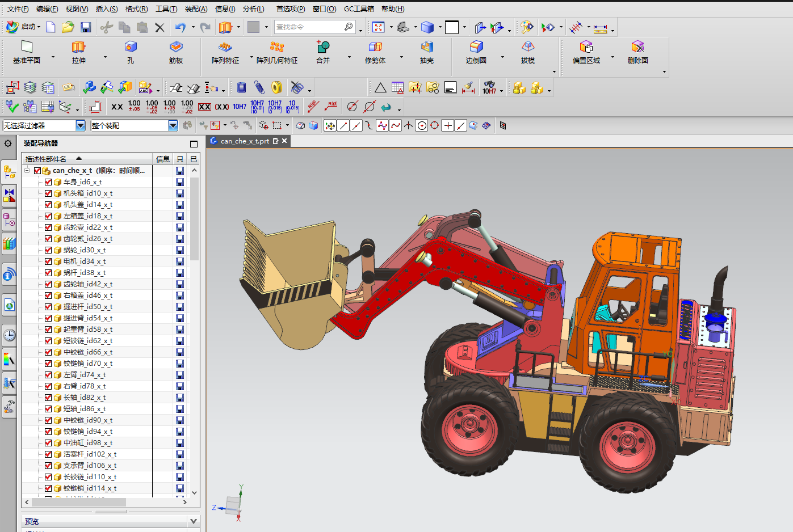Uncheck the 车身_id6_x_t component checkbox
793x532 pixels.
coord(48,182)
